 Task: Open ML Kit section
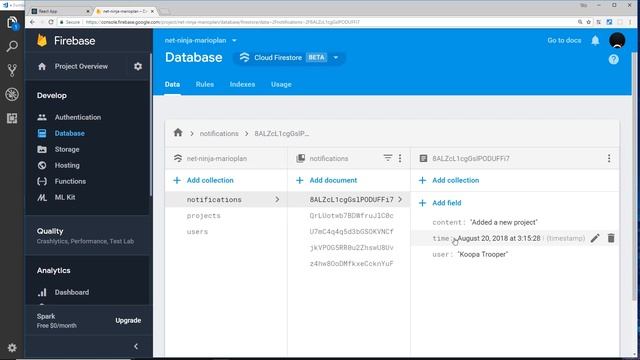(x=65, y=197)
